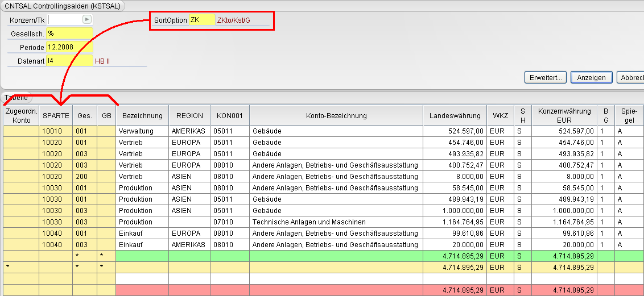Image resolution: width=644 pixels, height=296 pixels.
Task: Click the Anzeigen button
Action: point(591,77)
